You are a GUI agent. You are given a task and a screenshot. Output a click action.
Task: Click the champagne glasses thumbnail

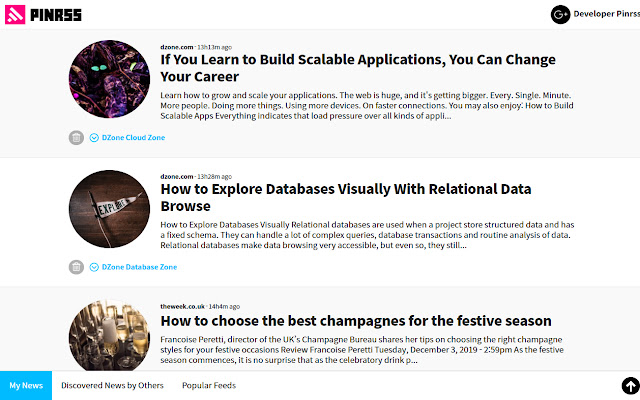tap(109, 336)
